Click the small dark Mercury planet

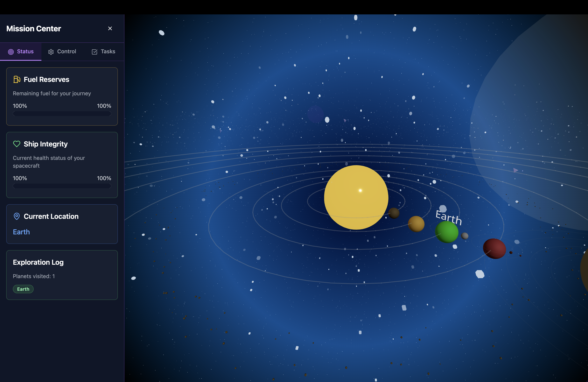tap(394, 213)
